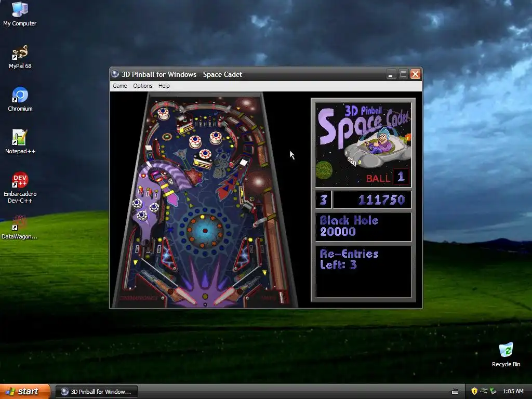The image size is (532, 399).
Task: Click the yellow center post between the flippers
Action: pyautogui.click(x=205, y=297)
